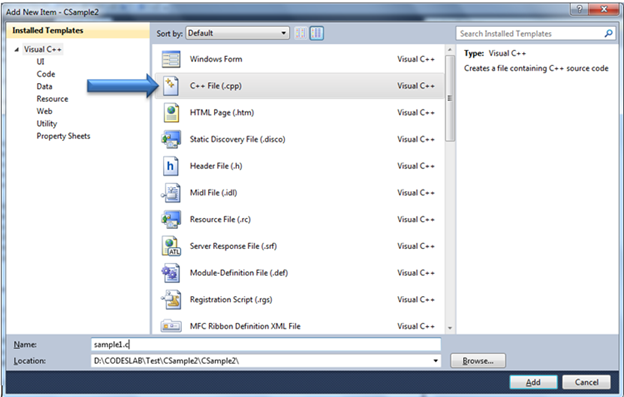Viewport: 624px width, 397px height.
Task: Select the UI category
Action: (40, 62)
